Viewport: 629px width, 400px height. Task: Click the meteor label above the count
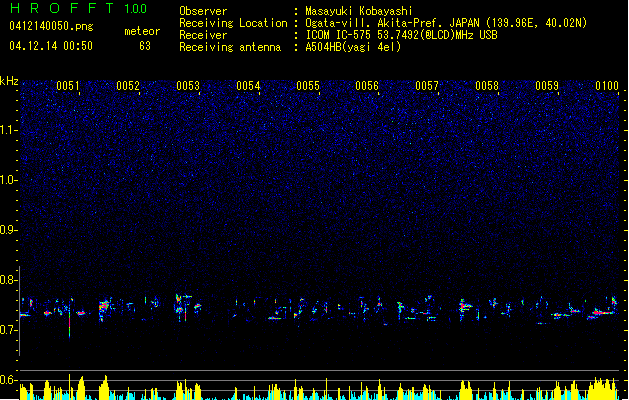coord(142,31)
